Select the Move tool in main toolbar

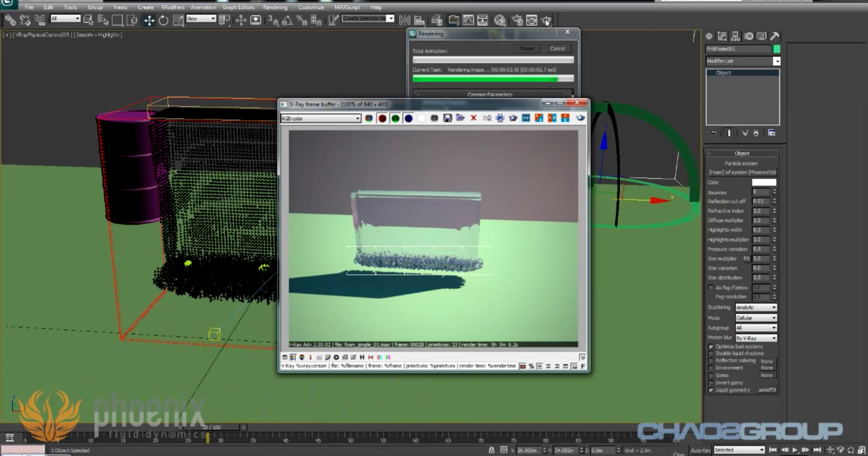point(150,20)
